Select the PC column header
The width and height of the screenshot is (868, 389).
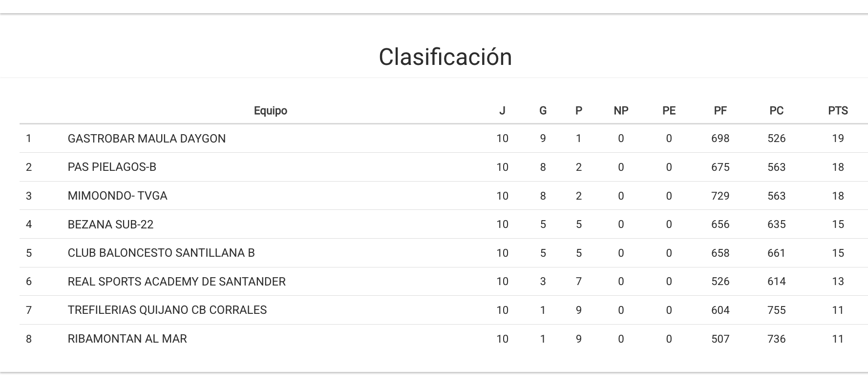point(776,111)
